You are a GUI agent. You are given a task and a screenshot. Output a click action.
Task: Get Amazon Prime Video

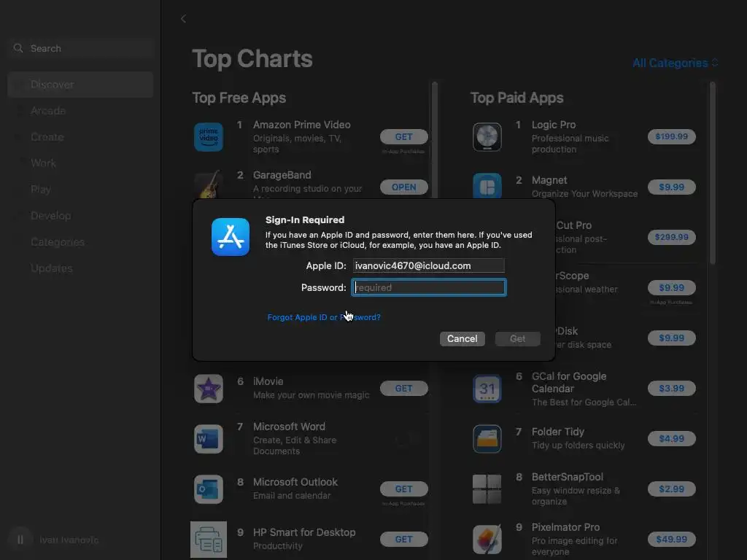[x=404, y=136]
